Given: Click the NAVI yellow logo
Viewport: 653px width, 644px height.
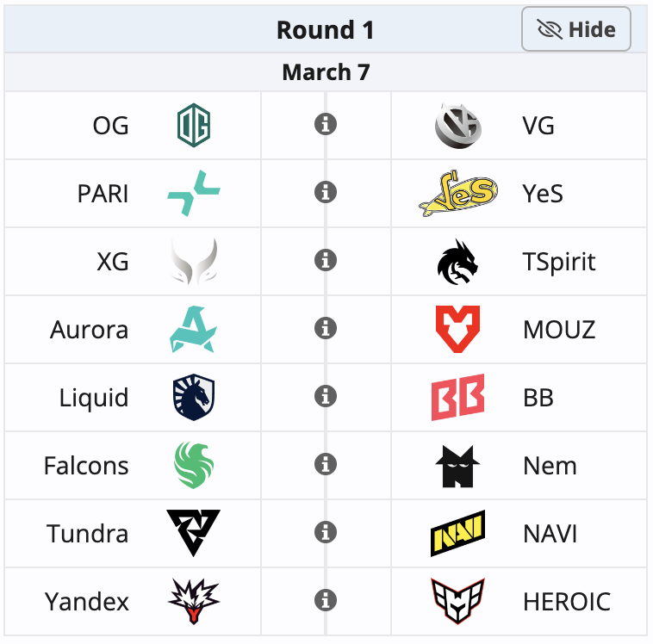Looking at the screenshot, I should tap(457, 534).
